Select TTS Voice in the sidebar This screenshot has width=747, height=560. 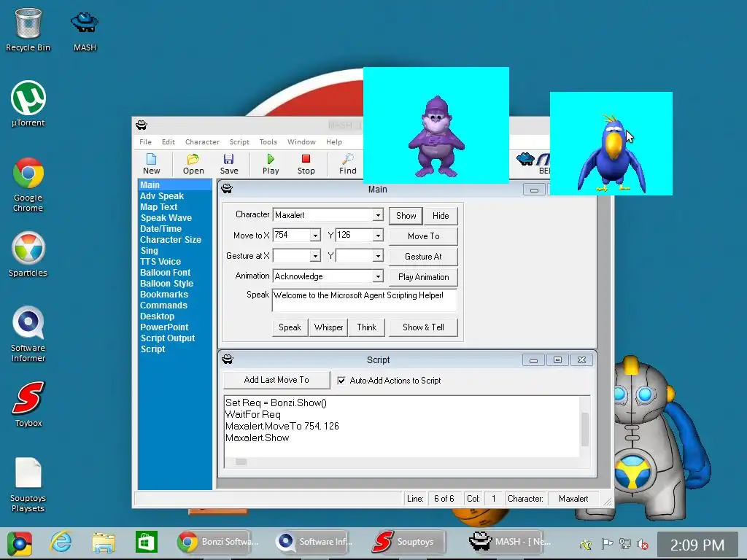(160, 262)
